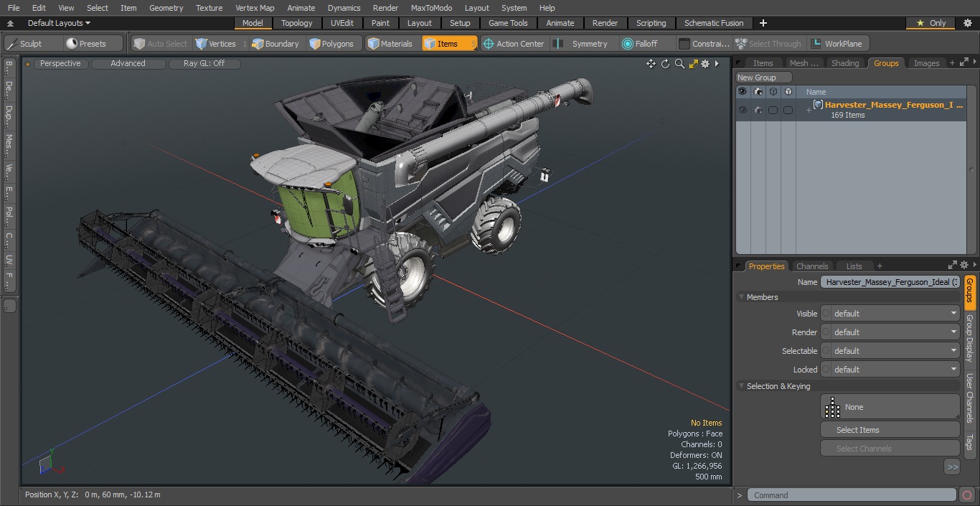Click the viewport zoom magnifier icon

pyautogui.click(x=679, y=64)
